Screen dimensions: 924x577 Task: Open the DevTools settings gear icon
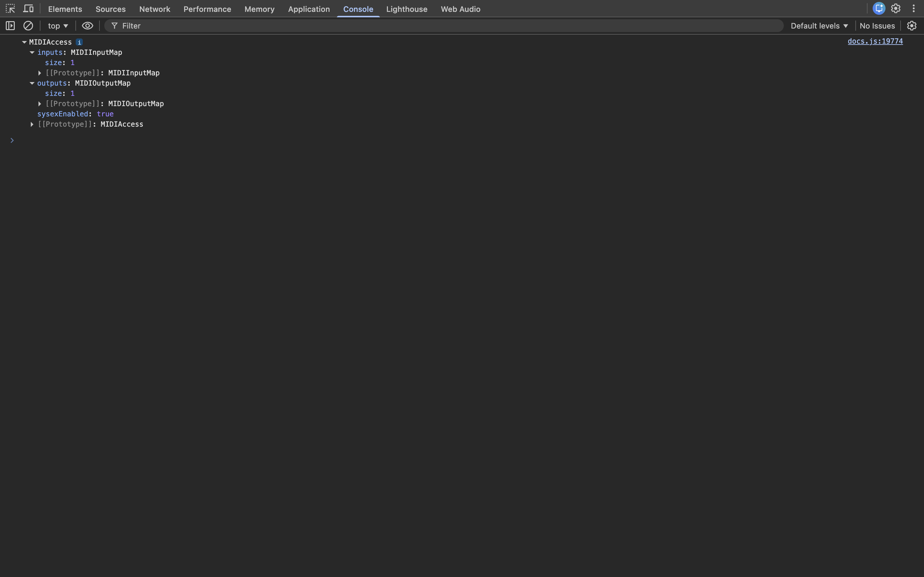896,8
